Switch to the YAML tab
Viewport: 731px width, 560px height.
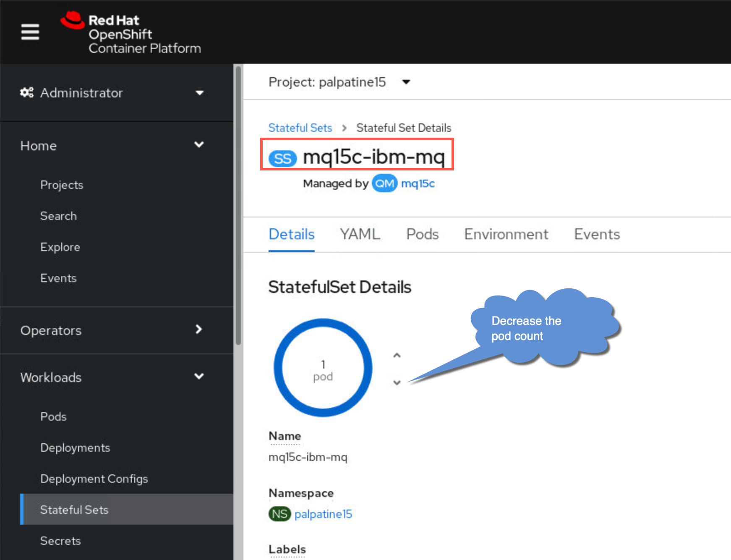click(360, 234)
